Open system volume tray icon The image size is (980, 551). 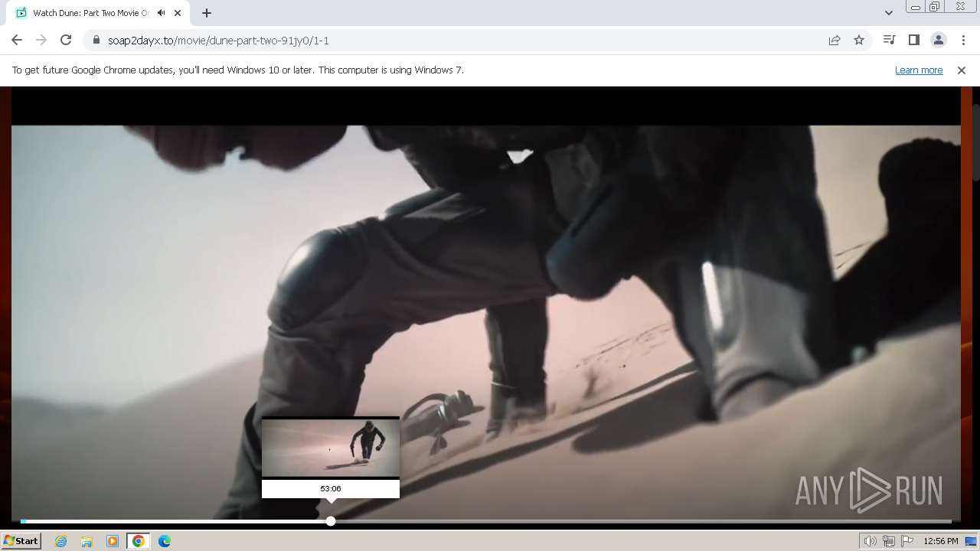click(x=871, y=541)
